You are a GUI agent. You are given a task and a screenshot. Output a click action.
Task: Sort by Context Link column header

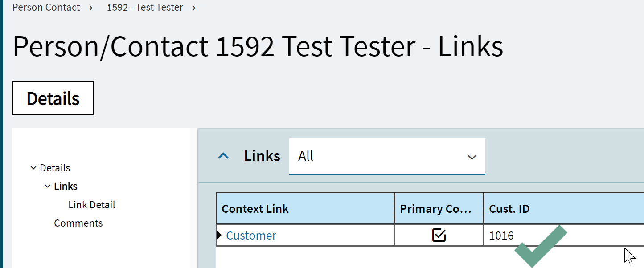tap(305, 209)
